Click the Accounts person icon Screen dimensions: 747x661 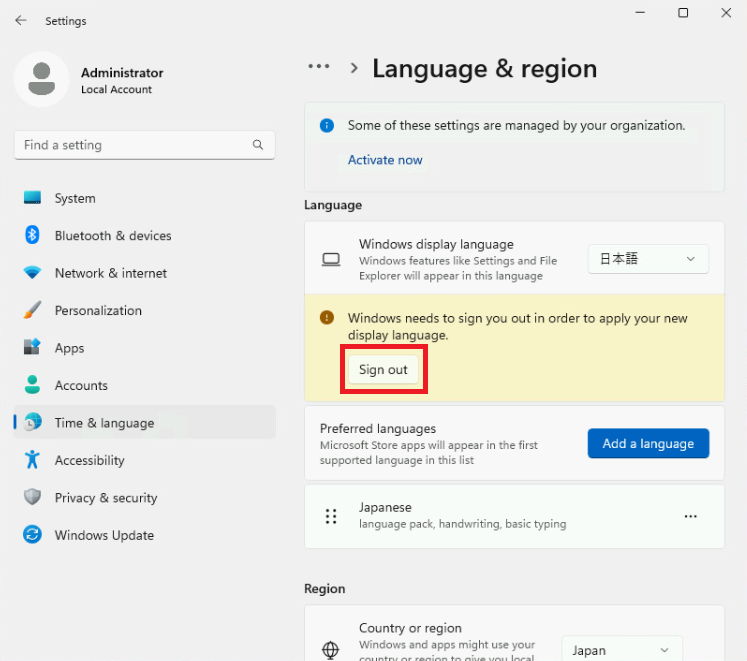pyautogui.click(x=32, y=385)
